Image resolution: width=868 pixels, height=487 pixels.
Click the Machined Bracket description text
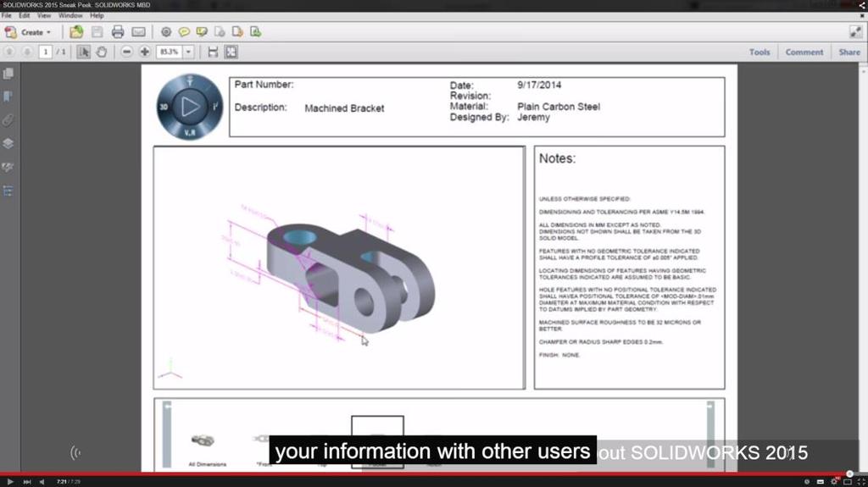[344, 108]
